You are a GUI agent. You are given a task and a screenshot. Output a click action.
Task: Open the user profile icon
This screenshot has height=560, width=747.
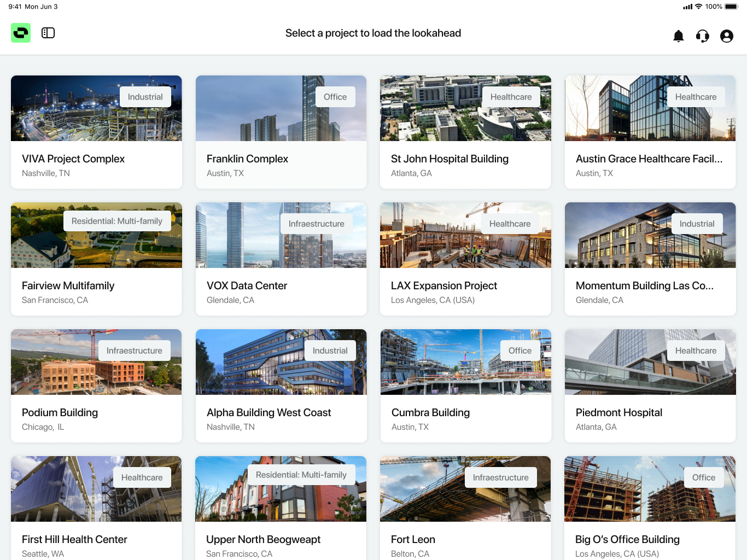point(727,36)
